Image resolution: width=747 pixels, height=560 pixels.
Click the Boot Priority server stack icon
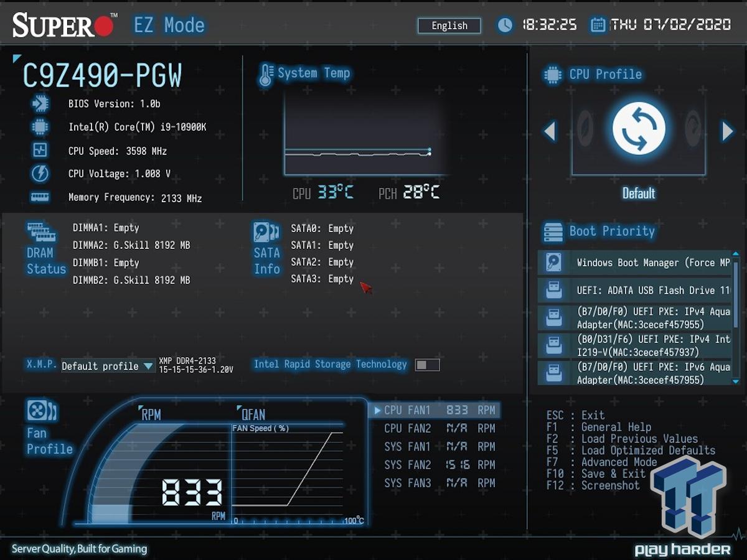553,231
